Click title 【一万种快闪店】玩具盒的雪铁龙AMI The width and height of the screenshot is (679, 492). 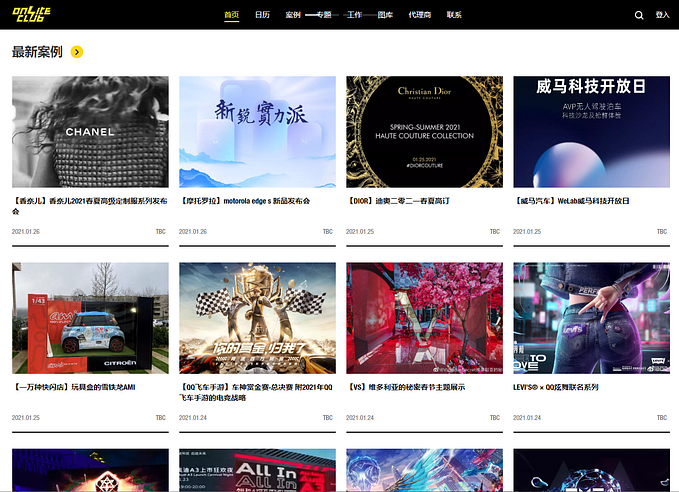(x=74, y=387)
